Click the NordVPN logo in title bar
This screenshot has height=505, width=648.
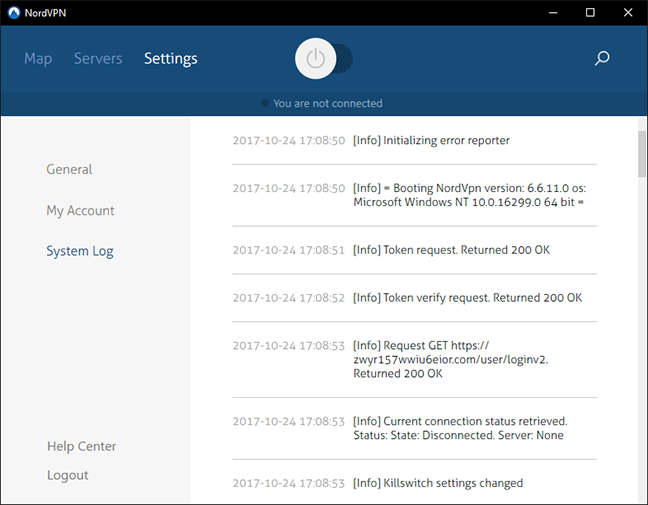[14, 13]
